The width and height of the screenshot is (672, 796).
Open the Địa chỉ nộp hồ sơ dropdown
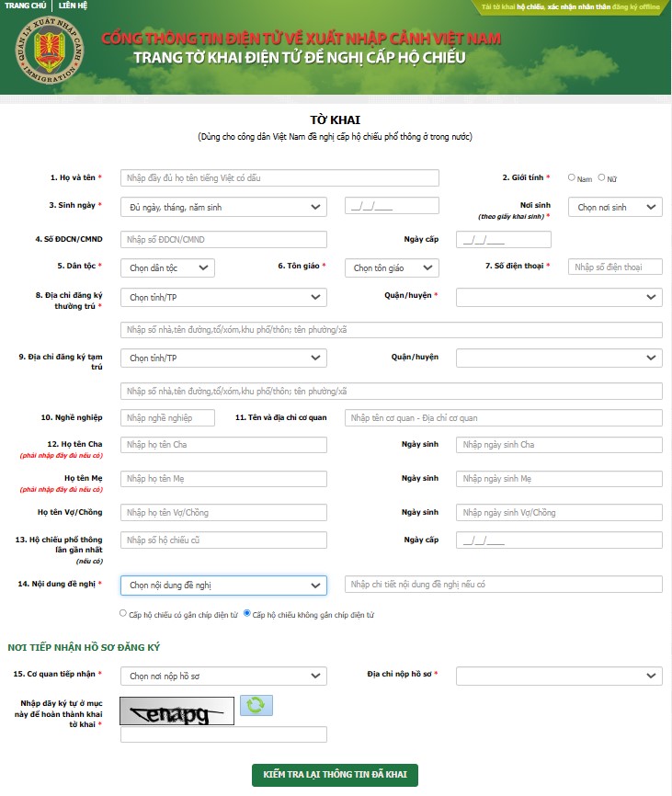pyautogui.click(x=559, y=677)
